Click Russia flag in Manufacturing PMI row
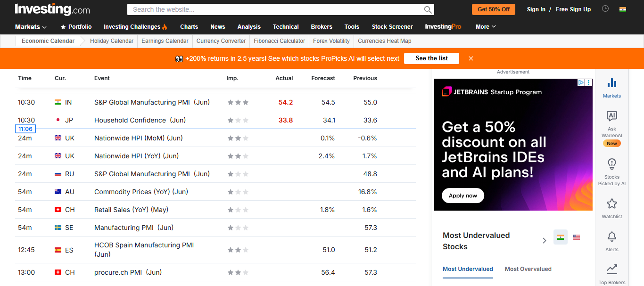 [x=58, y=174]
